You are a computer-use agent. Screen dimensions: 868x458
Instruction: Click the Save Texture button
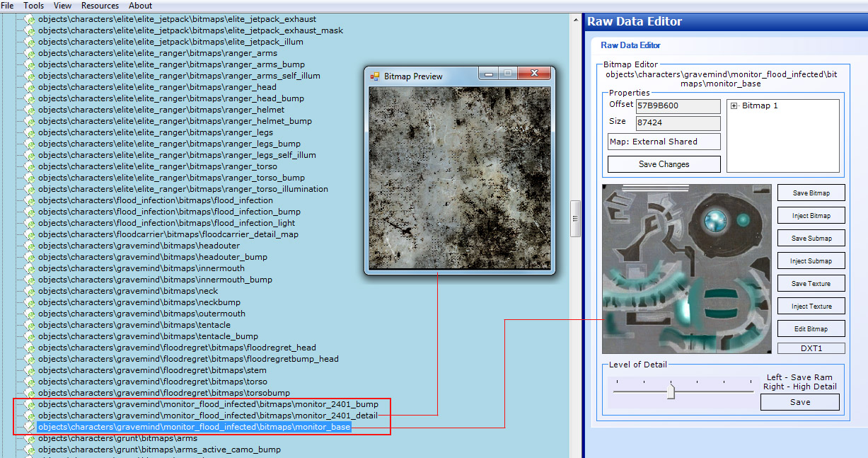click(811, 284)
